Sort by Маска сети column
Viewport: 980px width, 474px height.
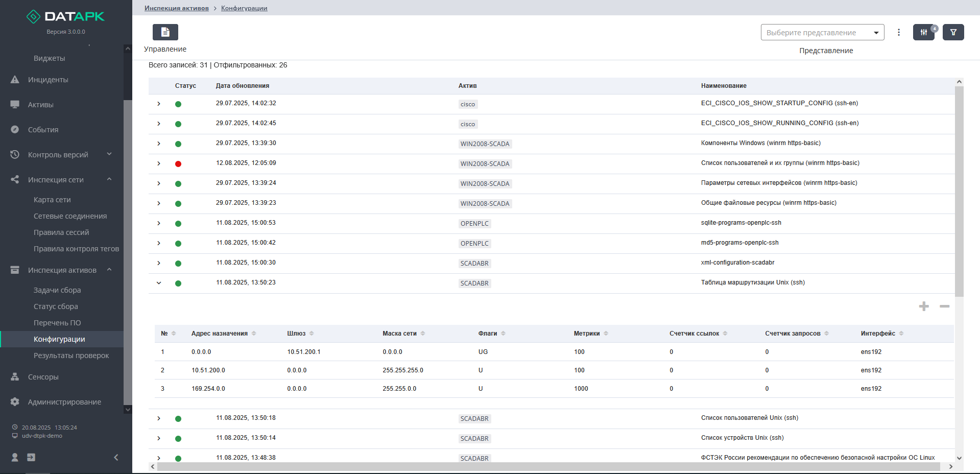pos(423,334)
